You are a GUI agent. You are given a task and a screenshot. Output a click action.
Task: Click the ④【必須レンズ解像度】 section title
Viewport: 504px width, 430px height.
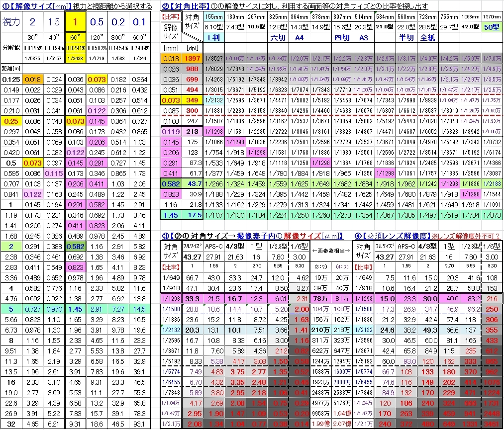(x=392, y=236)
